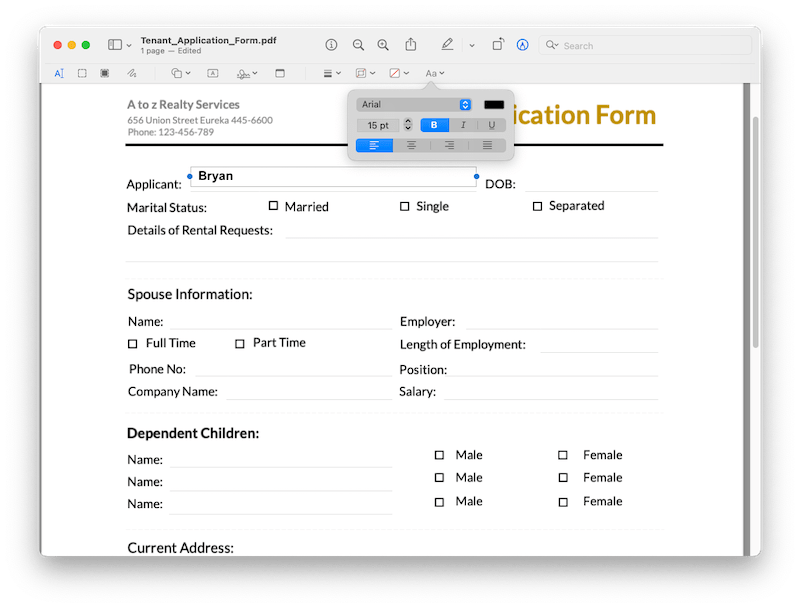Click the Company Name label

coord(172,392)
